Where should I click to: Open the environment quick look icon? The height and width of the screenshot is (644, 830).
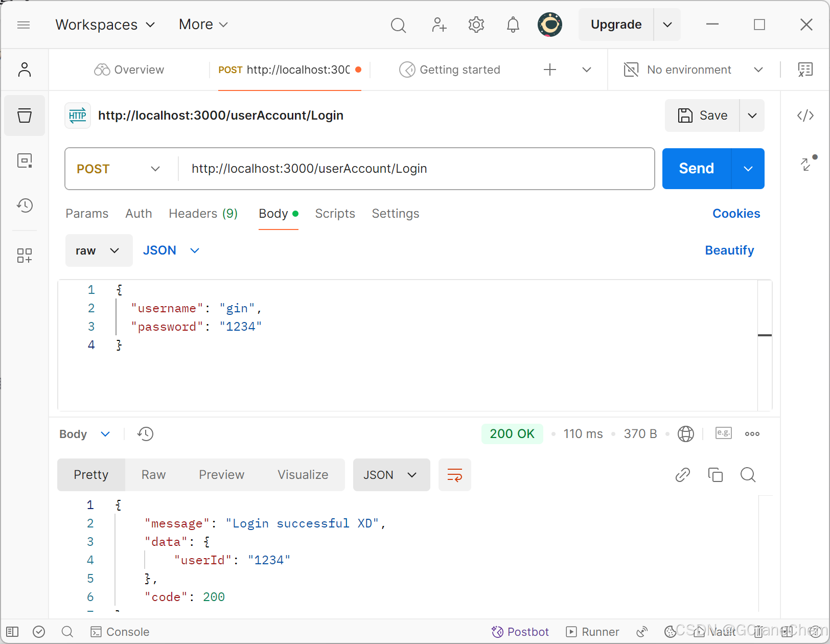805,70
